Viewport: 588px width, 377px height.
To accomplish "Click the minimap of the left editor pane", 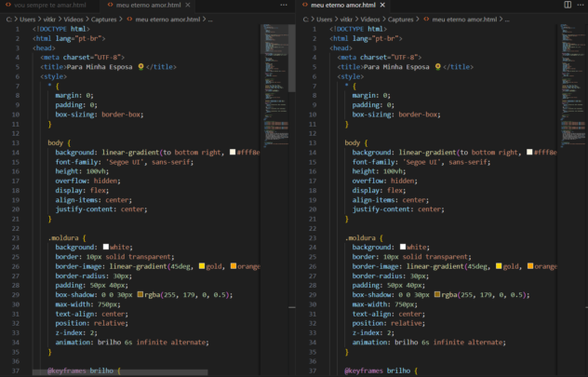I will 275,87.
